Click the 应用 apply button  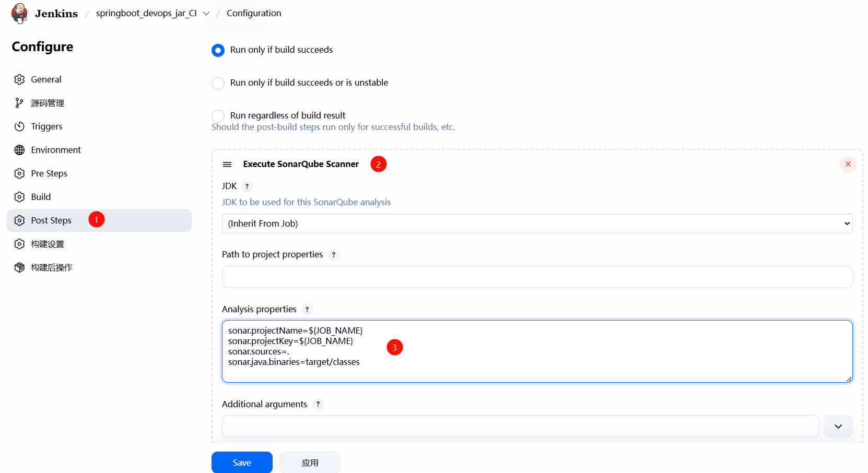pyautogui.click(x=310, y=463)
